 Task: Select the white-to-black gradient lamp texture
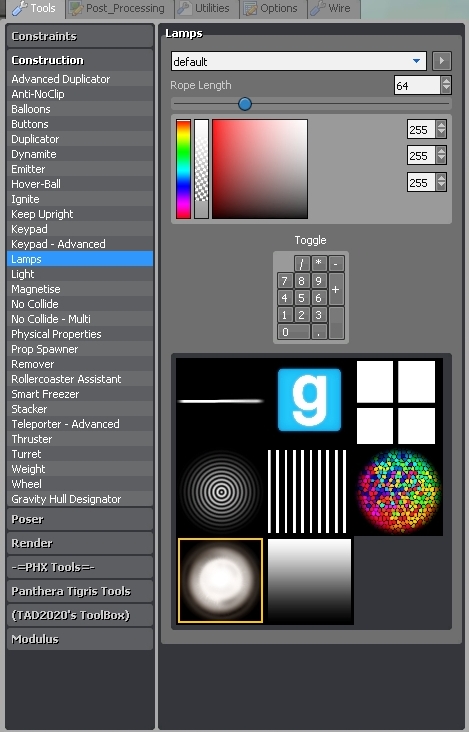310,581
